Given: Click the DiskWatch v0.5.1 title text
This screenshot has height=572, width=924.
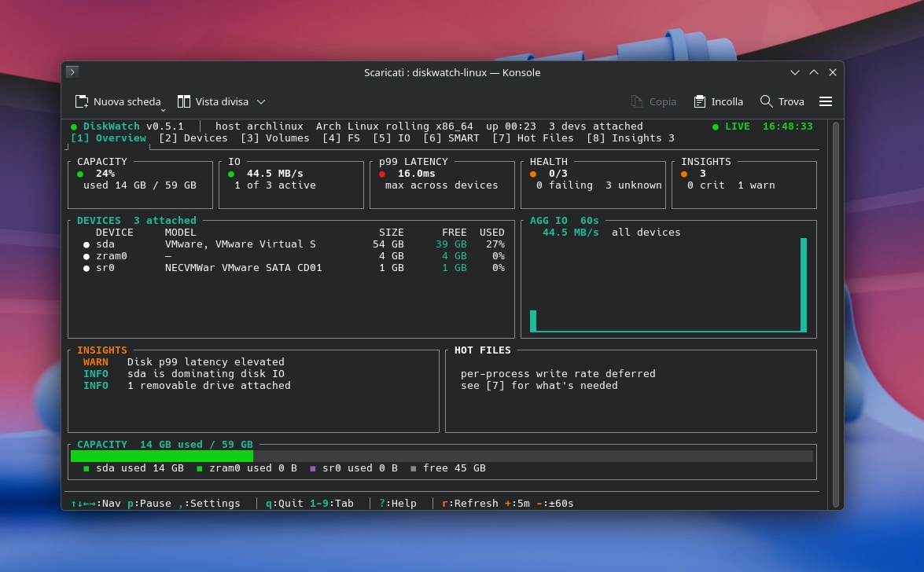Looking at the screenshot, I should click(133, 126).
